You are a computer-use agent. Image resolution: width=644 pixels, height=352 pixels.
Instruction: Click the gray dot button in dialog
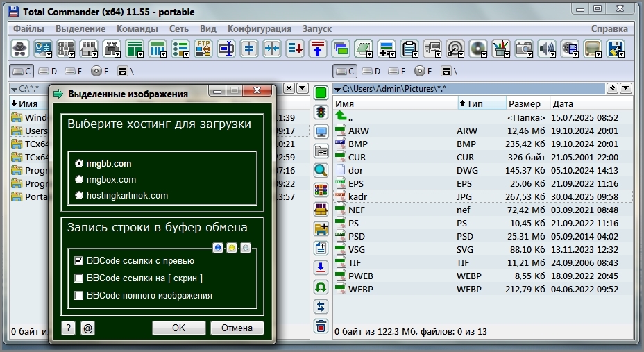245,248
